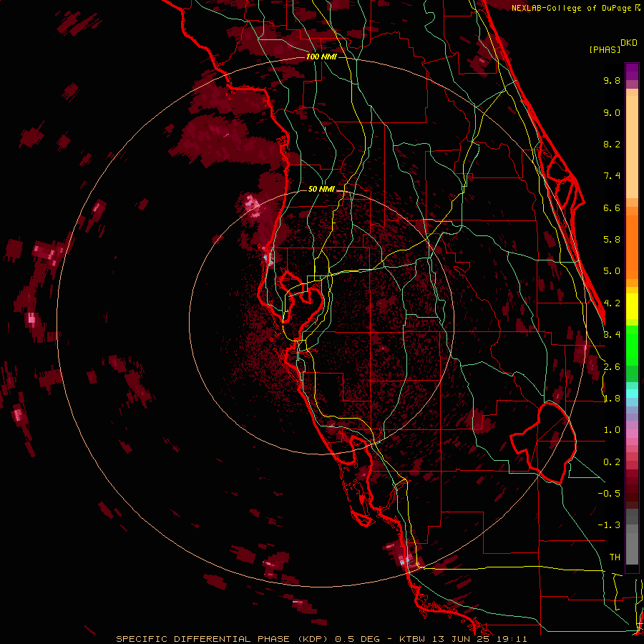
Task: Click the [PHAS] legend heading
Action: (x=605, y=49)
